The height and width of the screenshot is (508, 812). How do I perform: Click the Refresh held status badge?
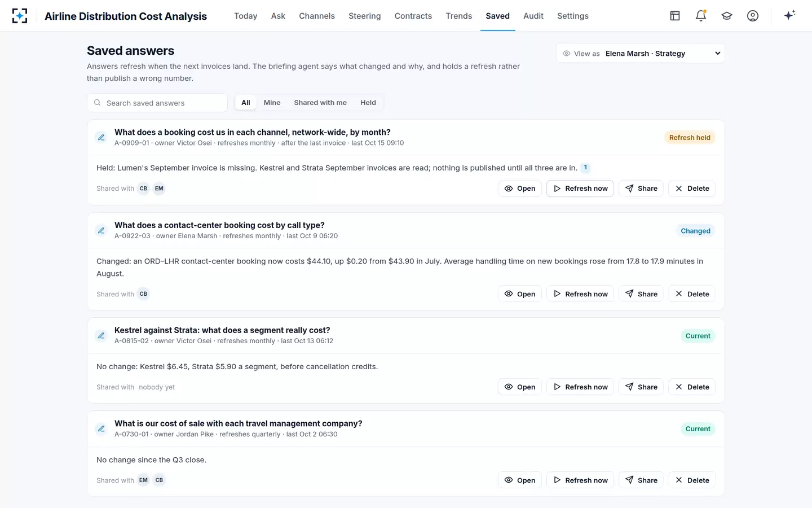click(x=690, y=138)
